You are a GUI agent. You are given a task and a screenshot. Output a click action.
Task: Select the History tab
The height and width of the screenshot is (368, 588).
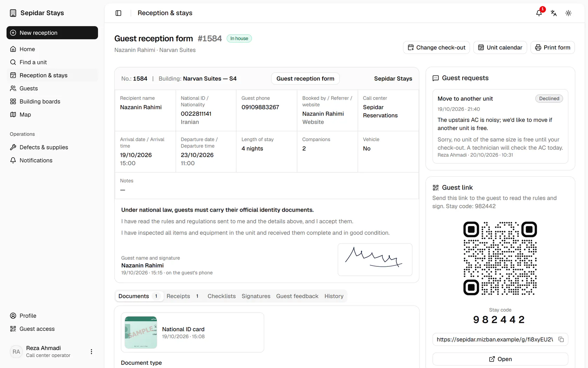click(x=334, y=296)
